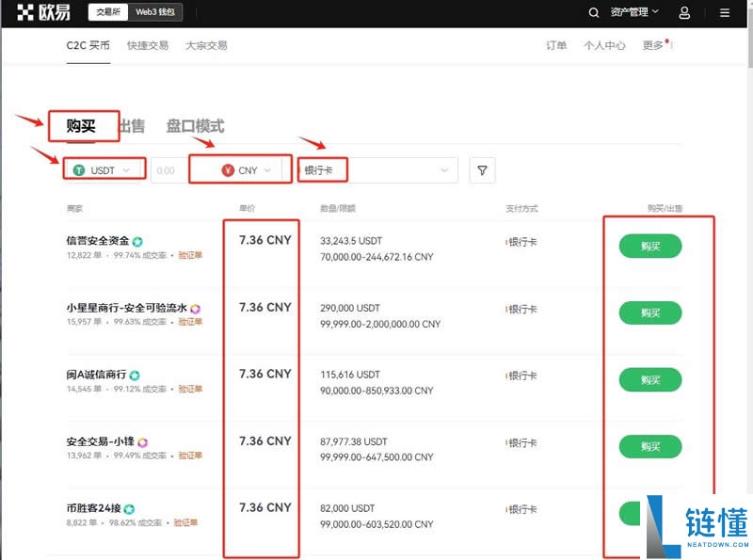The height and width of the screenshot is (560, 753).
Task: Open the hamburger menu icon
Action: 725,13
